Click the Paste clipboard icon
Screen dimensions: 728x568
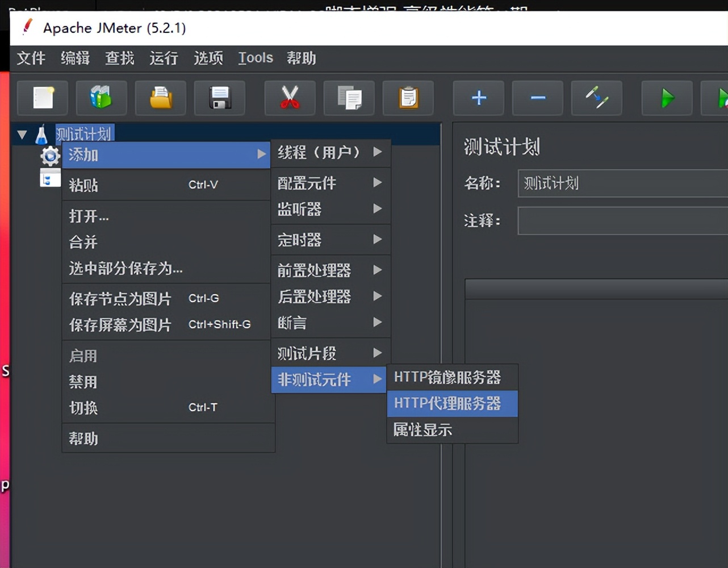click(408, 98)
